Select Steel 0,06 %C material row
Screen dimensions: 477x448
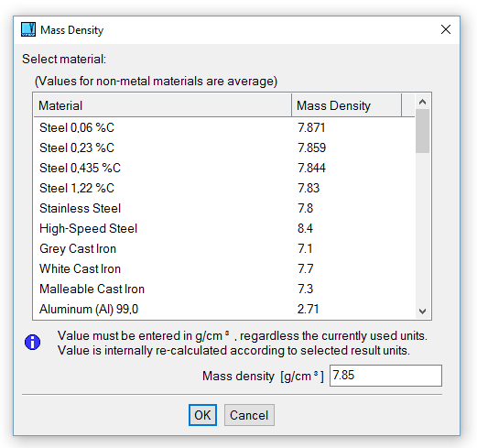tap(224, 127)
